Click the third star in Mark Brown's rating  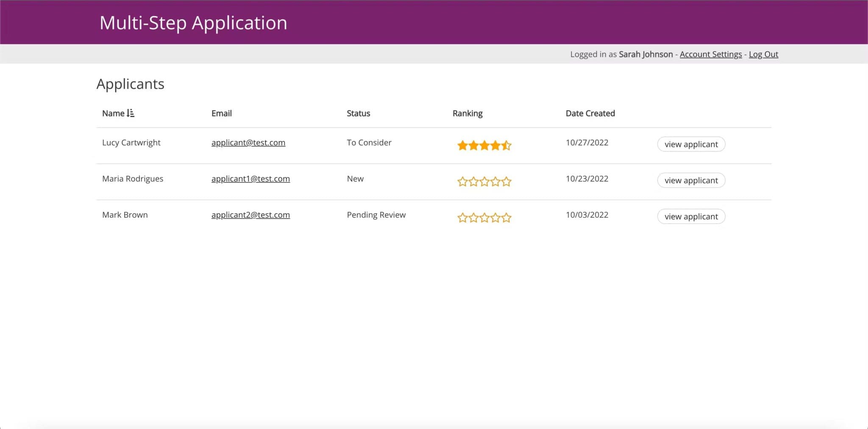(485, 218)
